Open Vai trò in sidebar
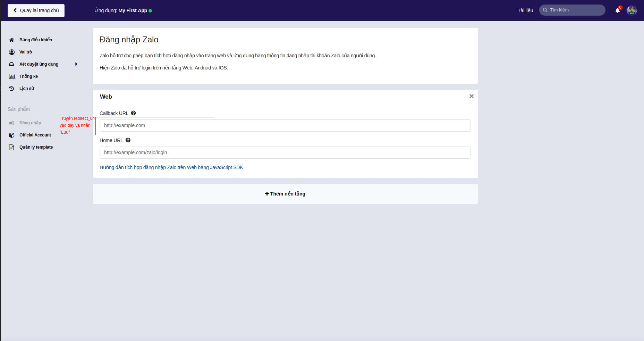This screenshot has width=644, height=341. tap(26, 52)
